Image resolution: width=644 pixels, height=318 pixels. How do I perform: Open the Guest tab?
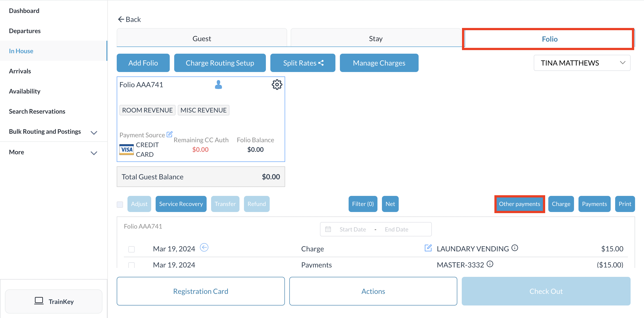pyautogui.click(x=201, y=38)
